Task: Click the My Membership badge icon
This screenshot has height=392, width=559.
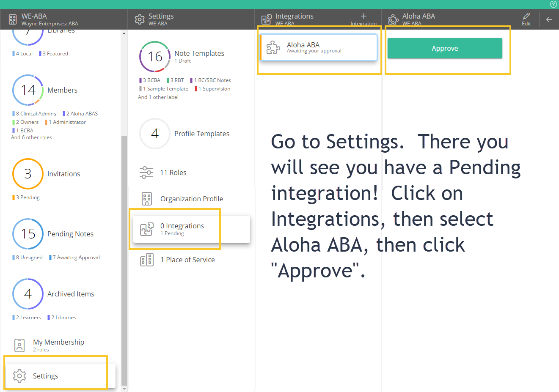Action: 19,345
